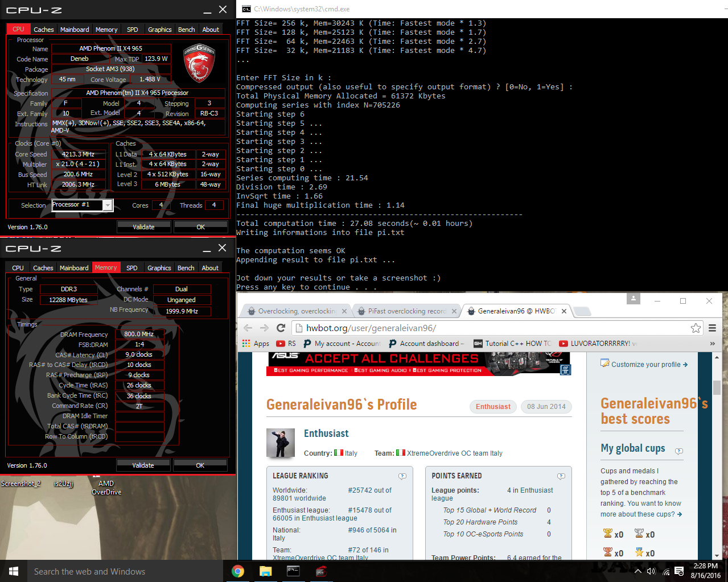Click OK in the lower CPU-Z window
Viewport: 728px width, 582px height.
point(200,465)
